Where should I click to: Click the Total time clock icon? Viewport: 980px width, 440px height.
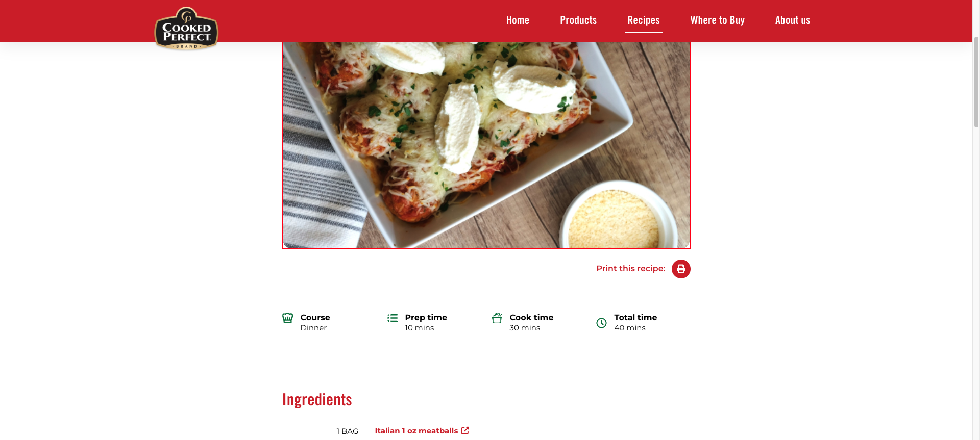pos(602,323)
